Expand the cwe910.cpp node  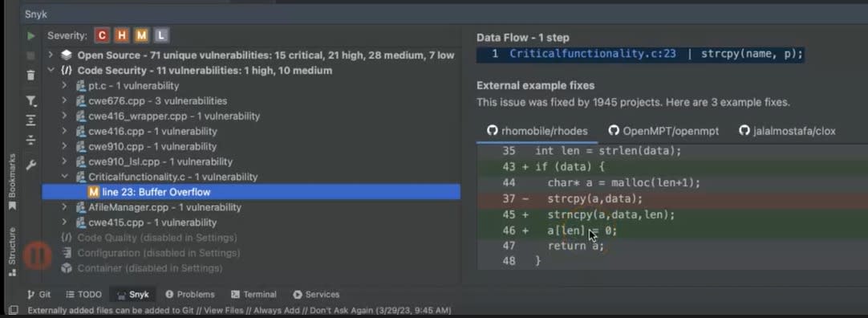[x=64, y=147]
